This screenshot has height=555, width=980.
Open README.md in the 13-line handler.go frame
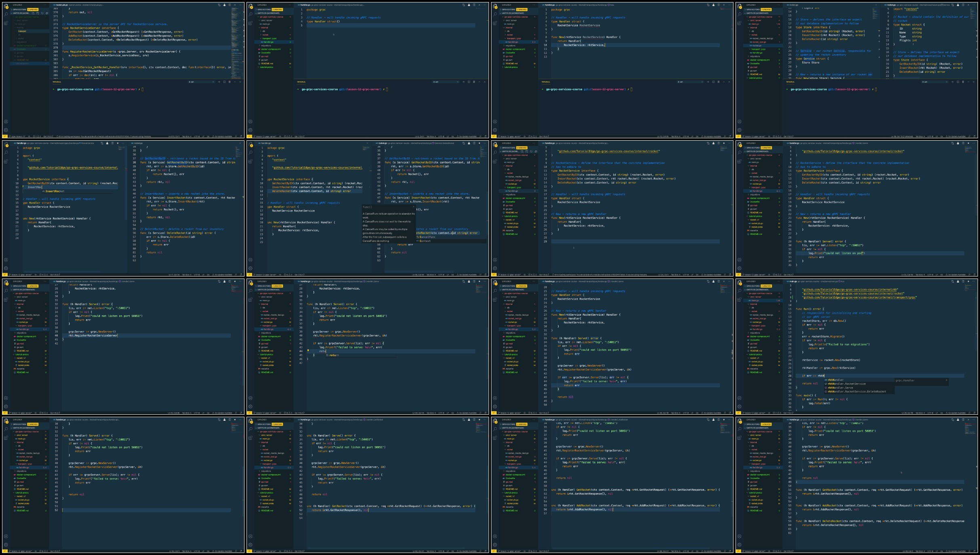[518, 63]
